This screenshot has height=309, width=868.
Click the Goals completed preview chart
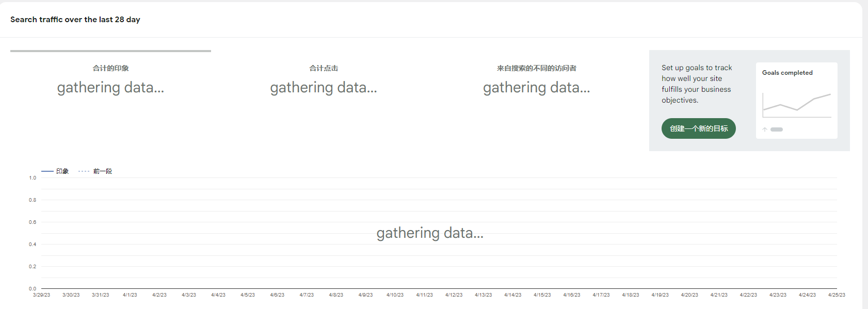click(797, 105)
